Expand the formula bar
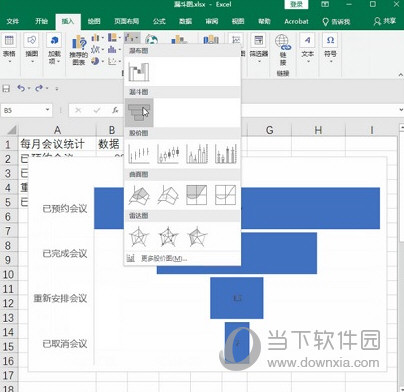The image size is (404, 392). [400, 110]
